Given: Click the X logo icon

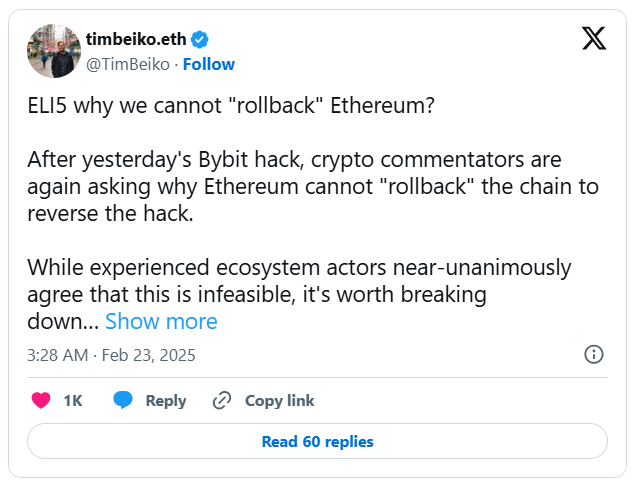Looking at the screenshot, I should (x=593, y=40).
